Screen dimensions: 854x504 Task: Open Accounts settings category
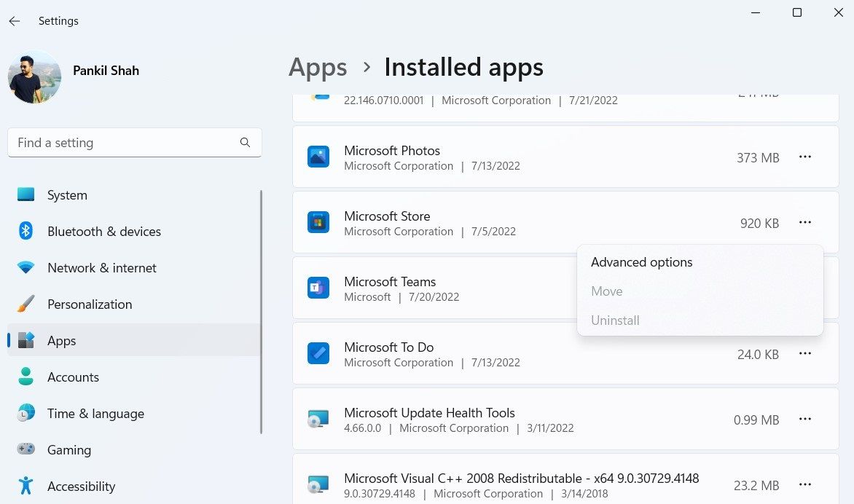click(134, 377)
